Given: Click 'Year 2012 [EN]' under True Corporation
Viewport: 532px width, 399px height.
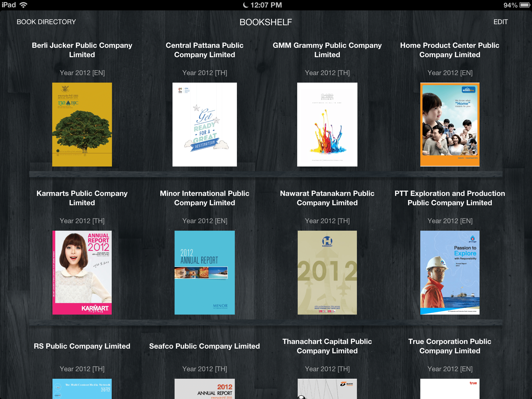Looking at the screenshot, I should tap(450, 369).
